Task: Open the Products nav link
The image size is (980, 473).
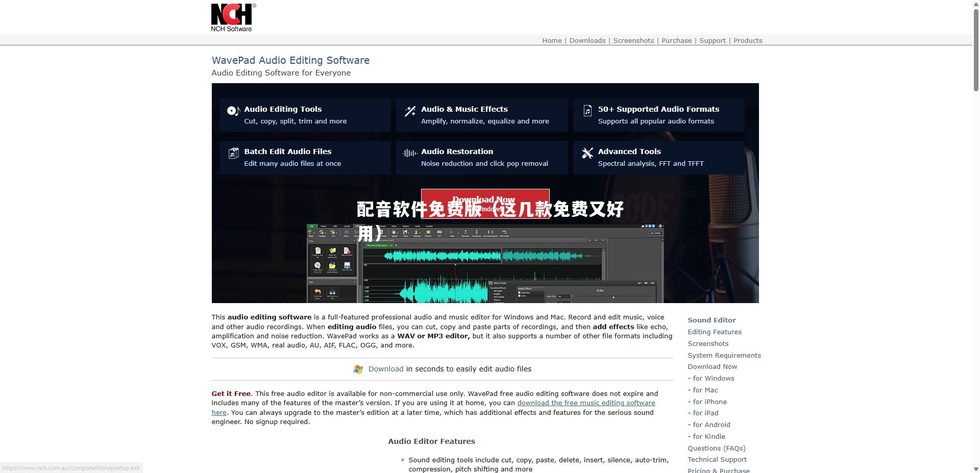Action: [x=748, y=41]
